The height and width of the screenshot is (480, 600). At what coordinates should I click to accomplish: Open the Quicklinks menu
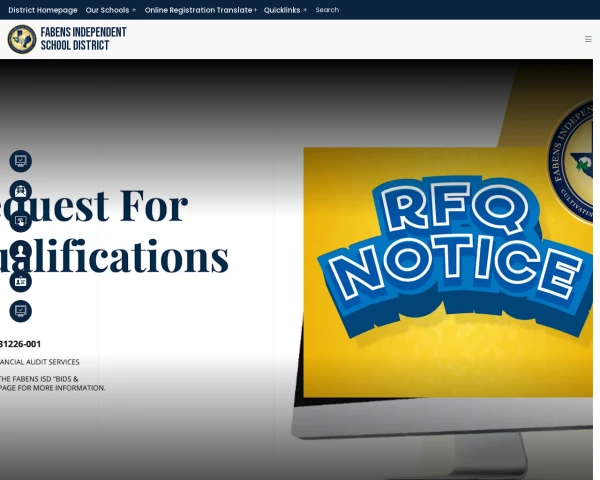tap(282, 10)
